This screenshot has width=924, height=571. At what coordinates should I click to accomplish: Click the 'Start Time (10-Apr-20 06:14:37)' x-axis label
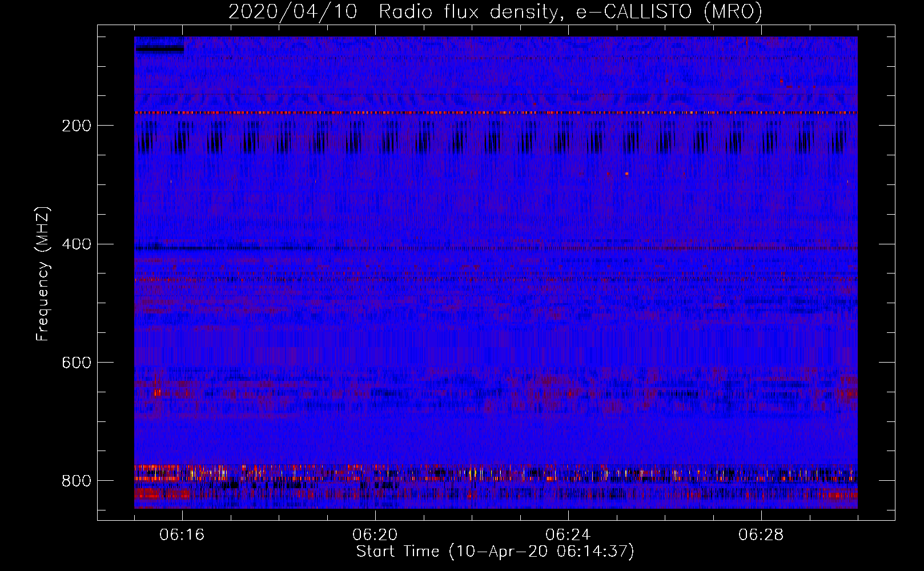click(x=495, y=552)
